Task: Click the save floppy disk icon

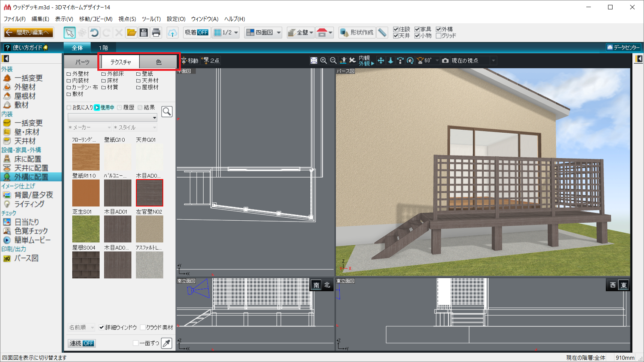Action: tap(144, 33)
